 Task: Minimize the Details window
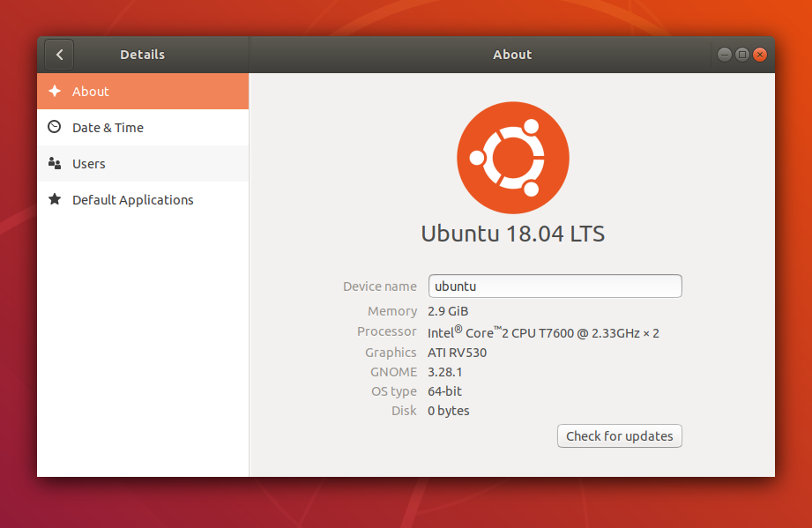(x=725, y=55)
